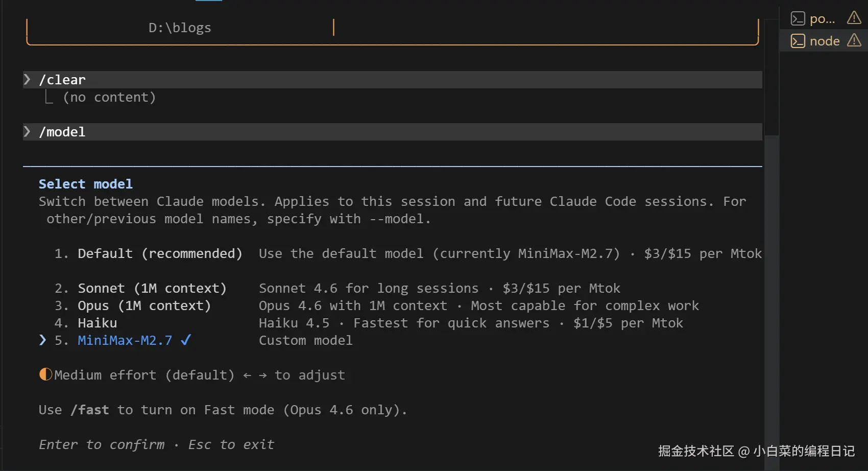The height and width of the screenshot is (471, 868).
Task: Click the selection arrow beside option 5
Action: tap(43, 340)
